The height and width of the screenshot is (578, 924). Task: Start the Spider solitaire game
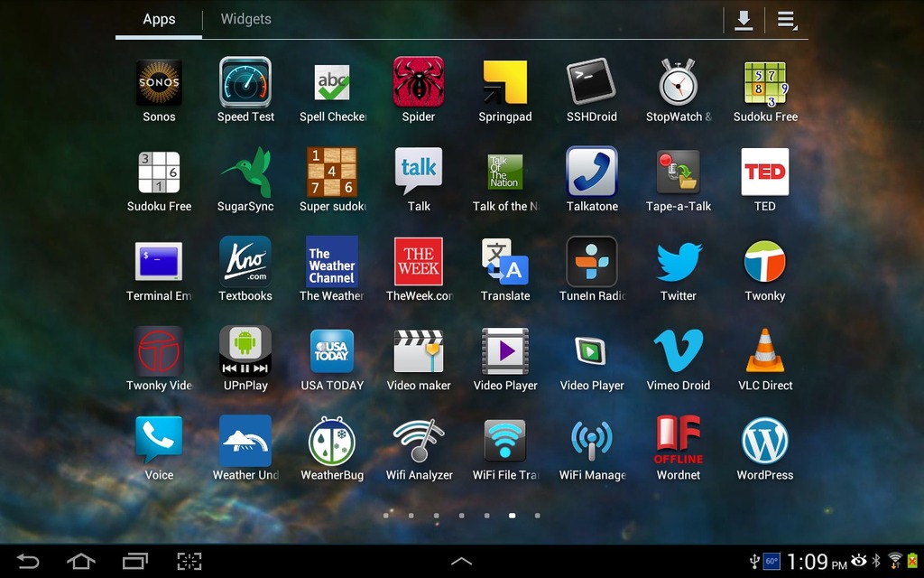tap(419, 91)
